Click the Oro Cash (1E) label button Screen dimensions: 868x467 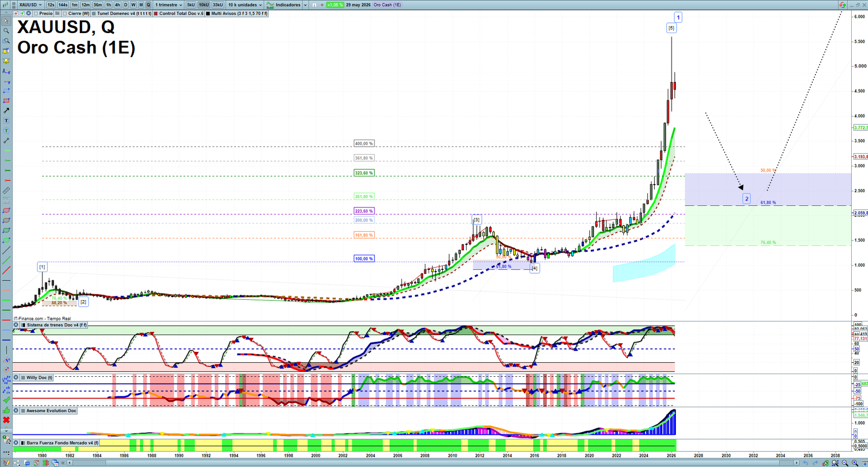click(387, 5)
